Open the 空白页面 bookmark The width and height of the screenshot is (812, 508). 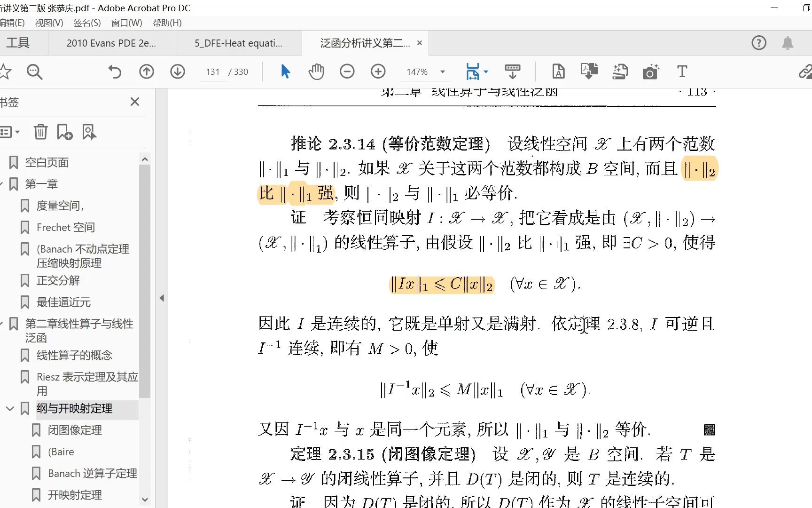coord(47,163)
